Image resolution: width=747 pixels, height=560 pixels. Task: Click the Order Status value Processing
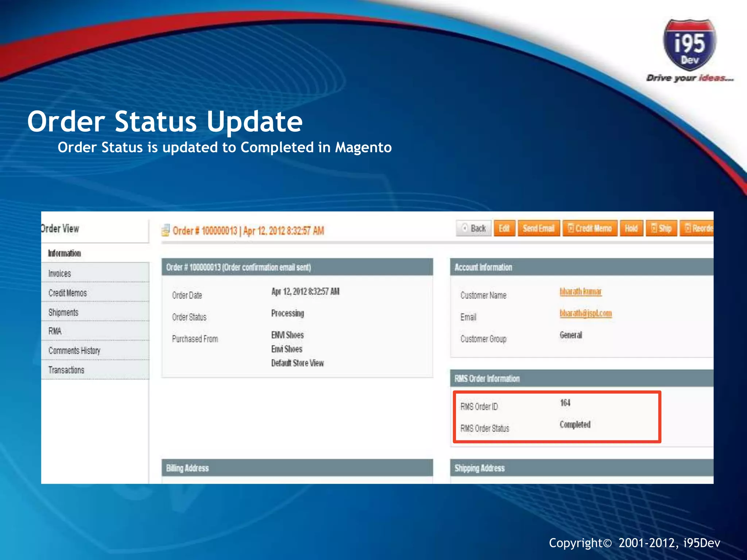[287, 313]
